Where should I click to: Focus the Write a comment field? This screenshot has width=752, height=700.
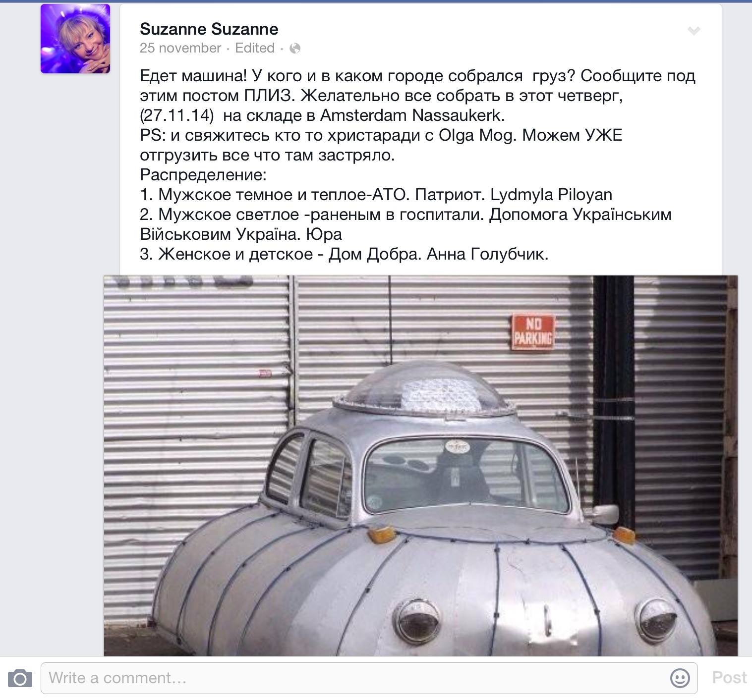click(369, 678)
